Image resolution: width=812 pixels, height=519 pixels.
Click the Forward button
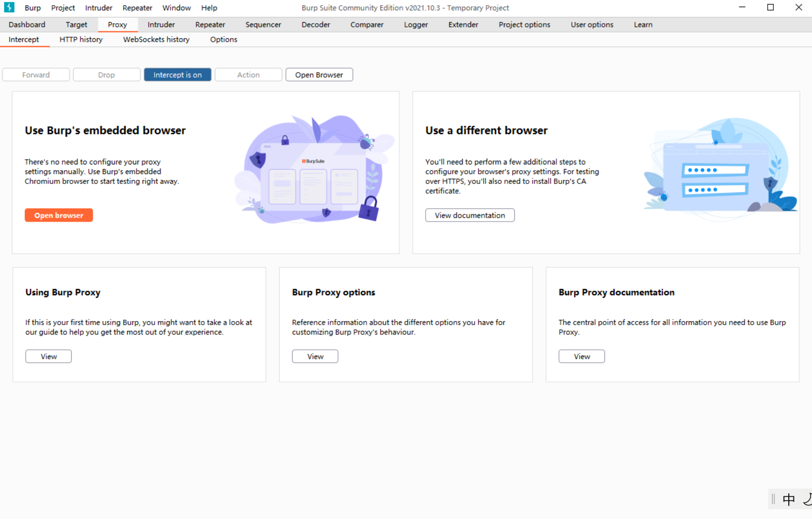(x=36, y=75)
